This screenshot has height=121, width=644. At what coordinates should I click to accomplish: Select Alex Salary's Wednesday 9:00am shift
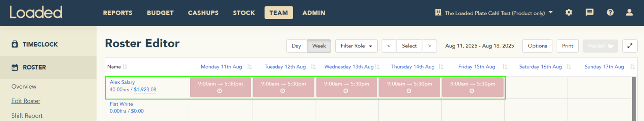pos(346,87)
